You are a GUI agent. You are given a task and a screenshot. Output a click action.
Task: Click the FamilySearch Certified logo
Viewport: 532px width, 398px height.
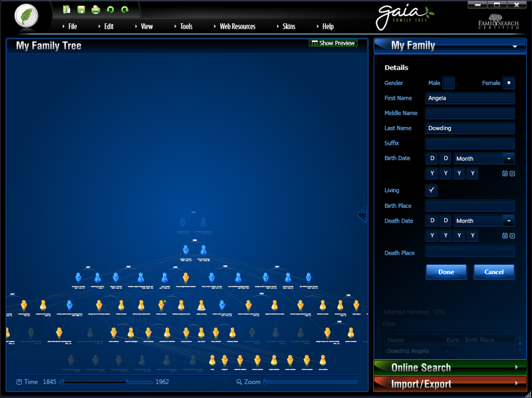click(x=498, y=22)
